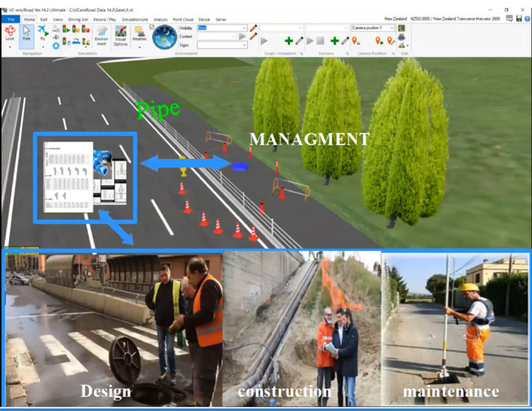This screenshot has width=532, height=411.
Task: Click the save floppy disk icon
Action: tap(519, 18)
